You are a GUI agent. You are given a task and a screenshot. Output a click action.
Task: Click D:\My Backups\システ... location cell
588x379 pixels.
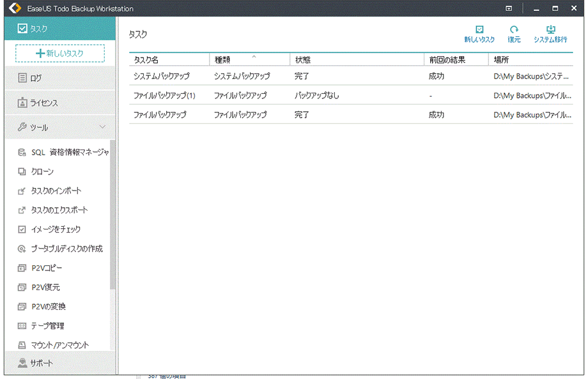531,76
